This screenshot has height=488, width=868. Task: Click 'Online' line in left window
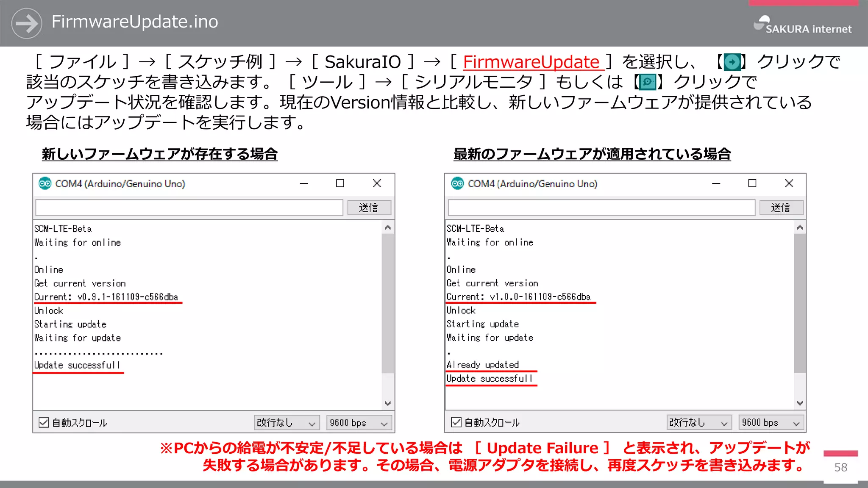49,270
